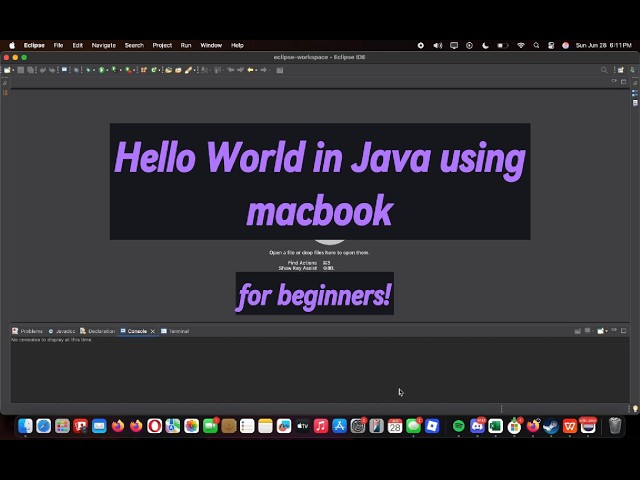The image size is (640, 480).
Task: Open the New wizard dropdown arrow
Action: click(13, 70)
